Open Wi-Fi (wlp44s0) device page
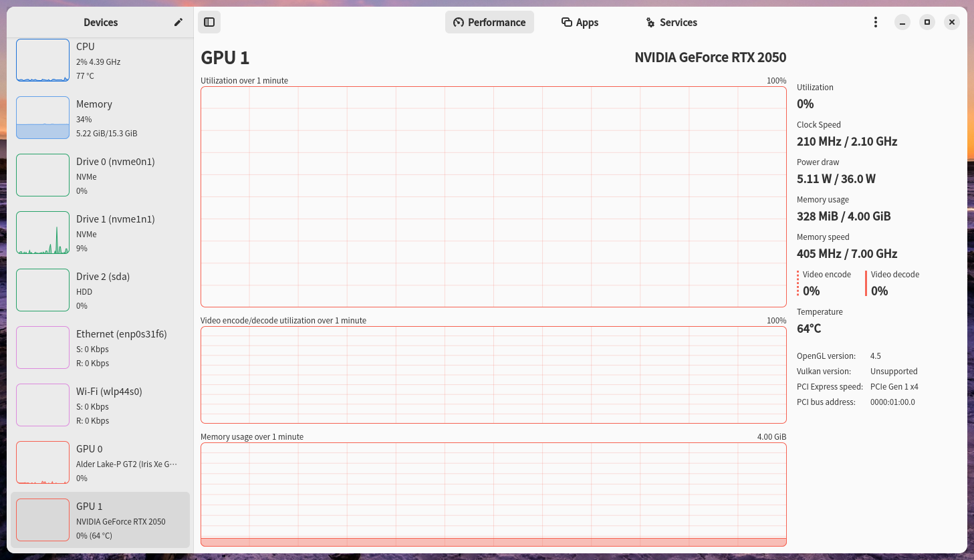Screen dimensions: 974x560 click(x=100, y=405)
